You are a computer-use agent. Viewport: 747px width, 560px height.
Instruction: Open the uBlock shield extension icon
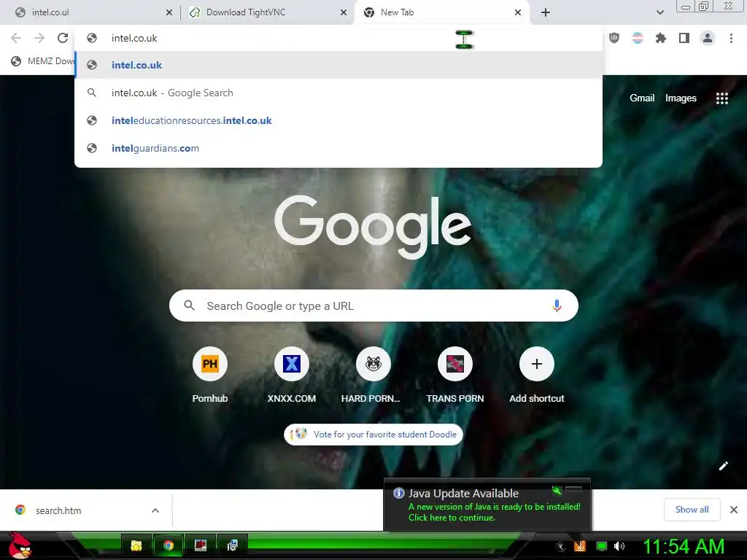click(614, 38)
